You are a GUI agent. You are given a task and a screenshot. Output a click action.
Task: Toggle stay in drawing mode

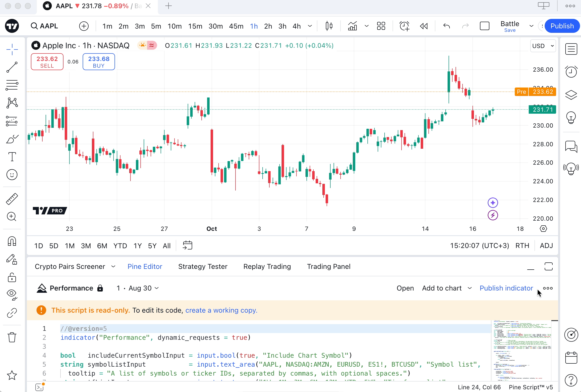tap(12, 259)
